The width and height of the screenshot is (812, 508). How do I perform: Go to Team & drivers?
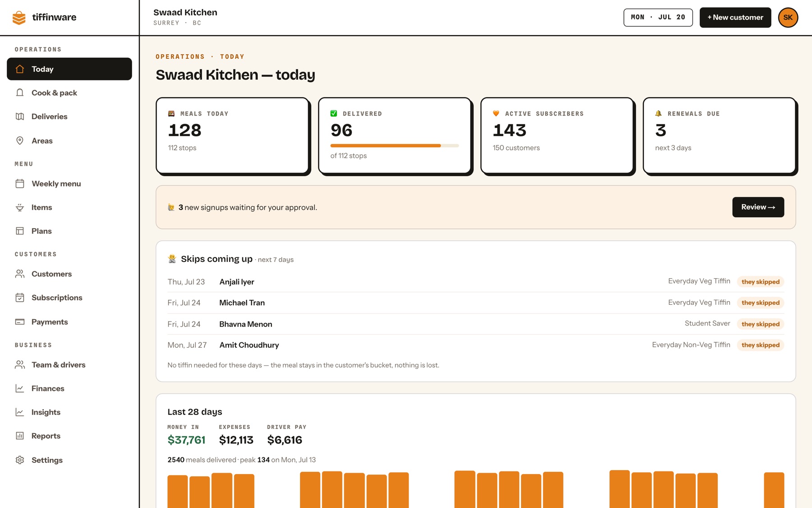[x=69, y=365]
